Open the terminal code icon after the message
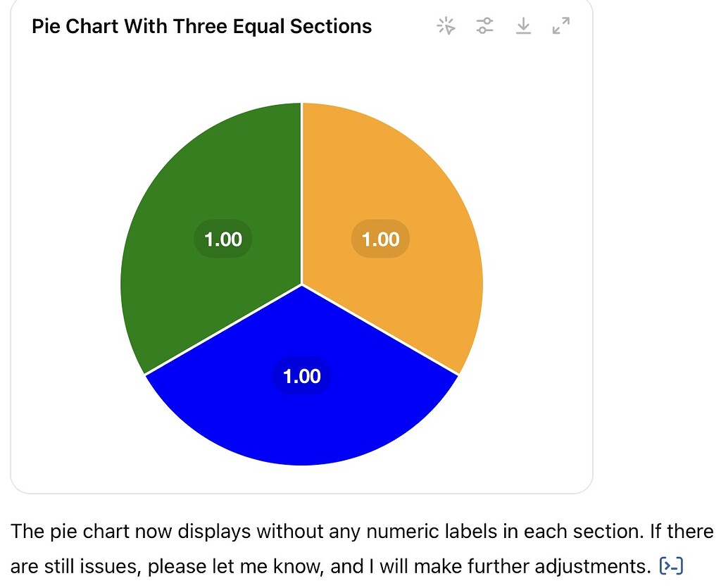Viewport: 721px width, 588px height. [672, 565]
